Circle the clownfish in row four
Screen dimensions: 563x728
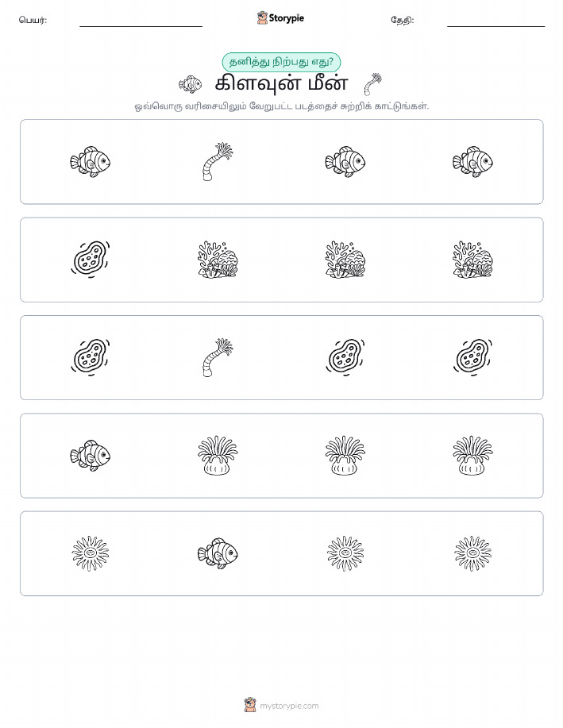(x=90, y=456)
